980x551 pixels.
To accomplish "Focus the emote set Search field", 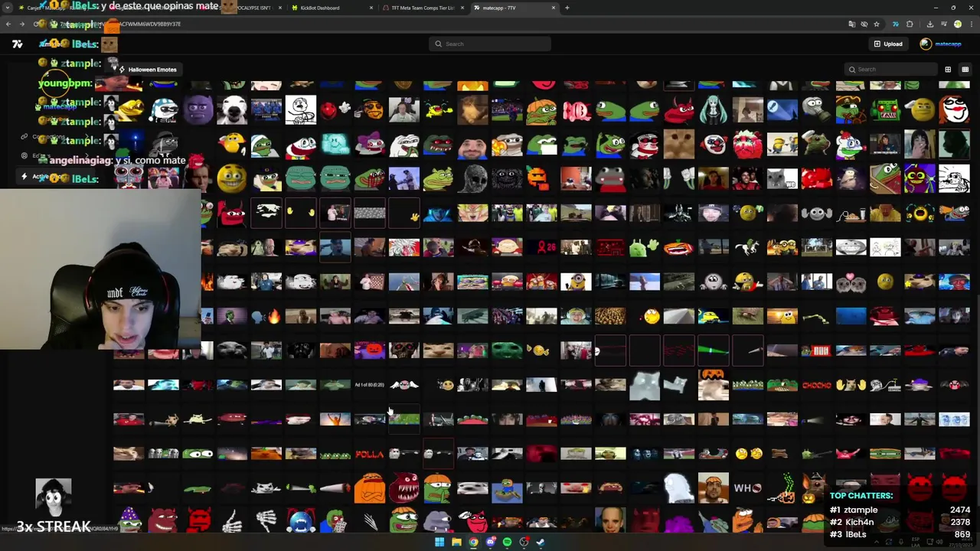I will 891,70.
